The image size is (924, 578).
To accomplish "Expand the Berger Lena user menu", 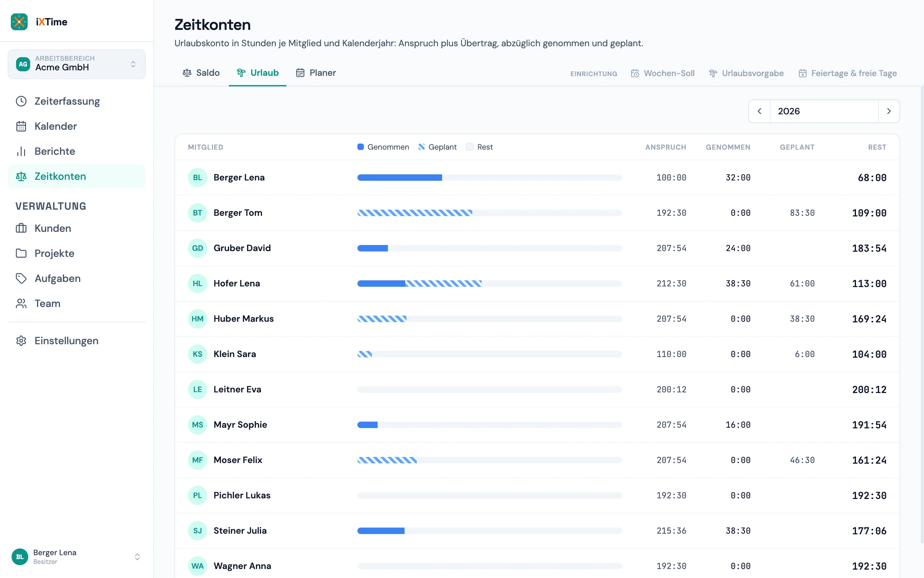I will (76, 556).
